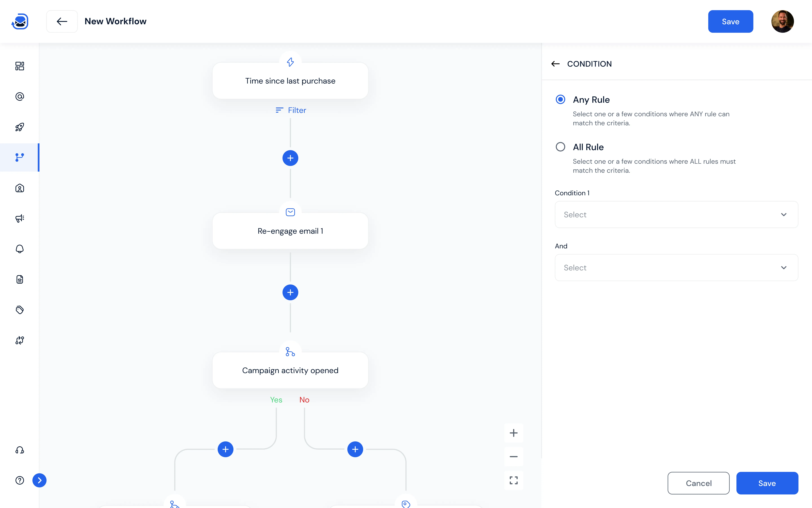Screen dimensions: 812x508
Task: Add step on the No branch
Action: tap(355, 449)
